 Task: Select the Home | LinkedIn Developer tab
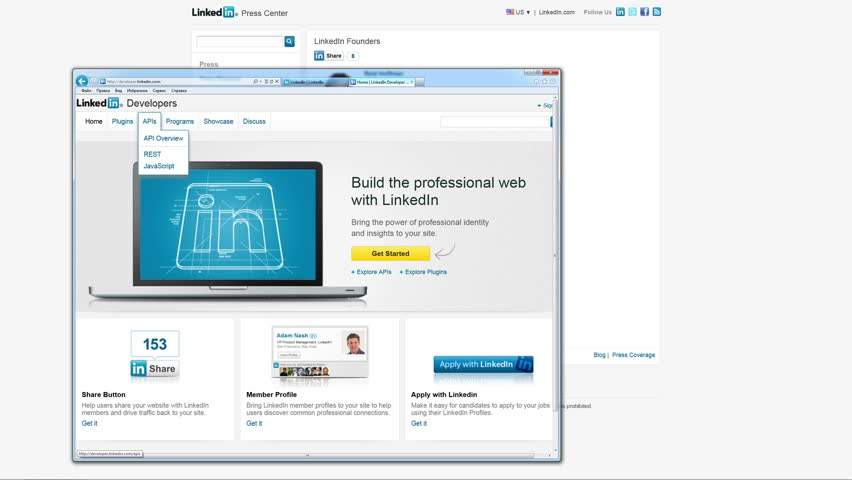[383, 82]
